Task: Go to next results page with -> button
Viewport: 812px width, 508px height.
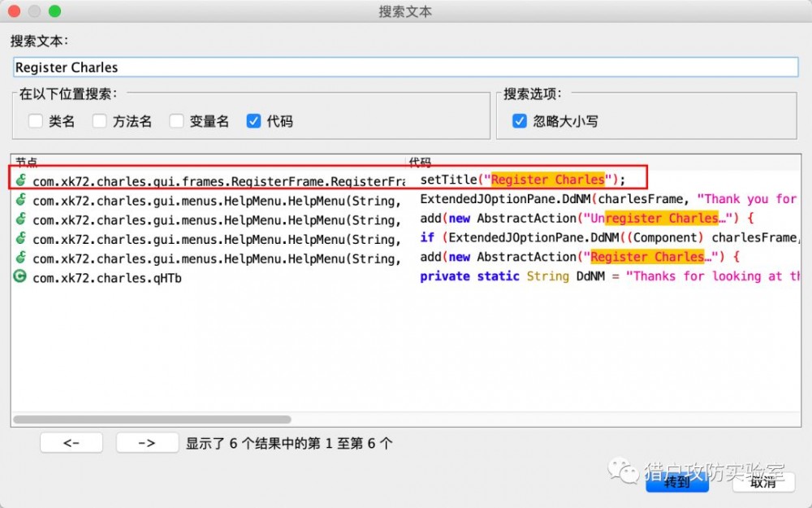Action: point(147,443)
